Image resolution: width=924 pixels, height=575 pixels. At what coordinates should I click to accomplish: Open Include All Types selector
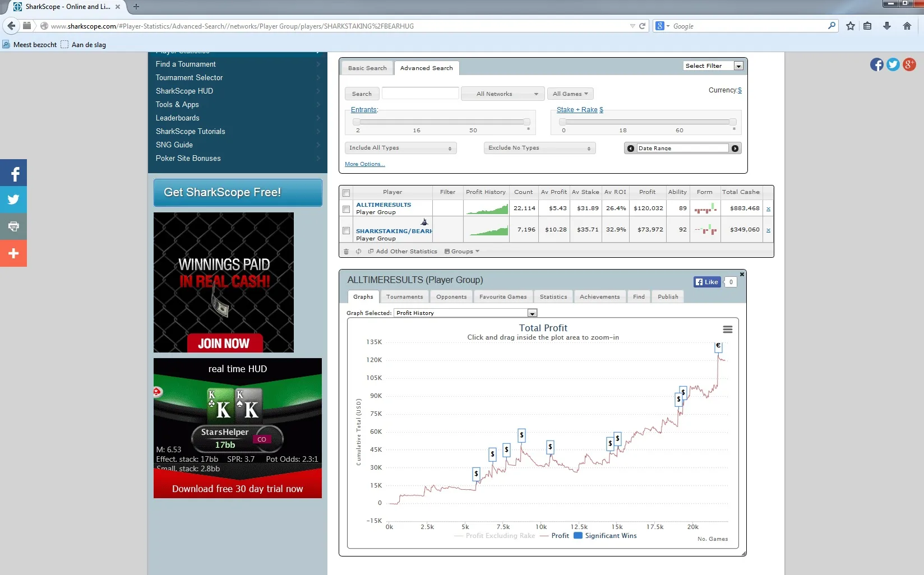(401, 148)
